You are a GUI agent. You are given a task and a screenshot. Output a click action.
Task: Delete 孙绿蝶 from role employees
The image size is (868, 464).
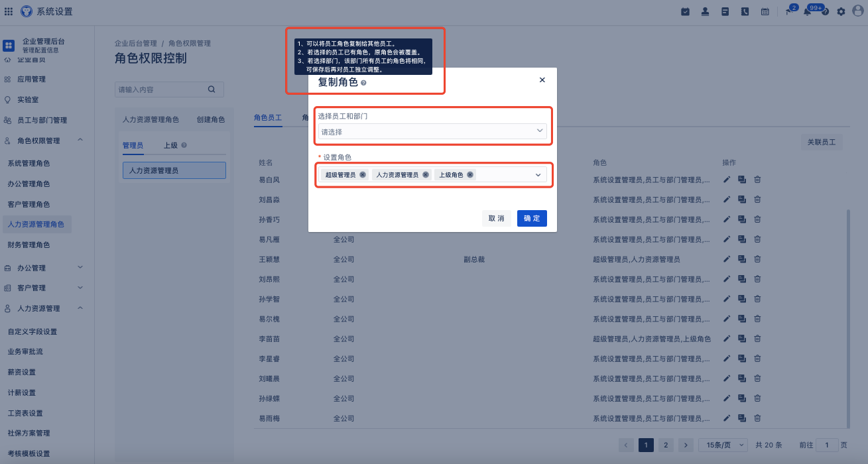[757, 398]
